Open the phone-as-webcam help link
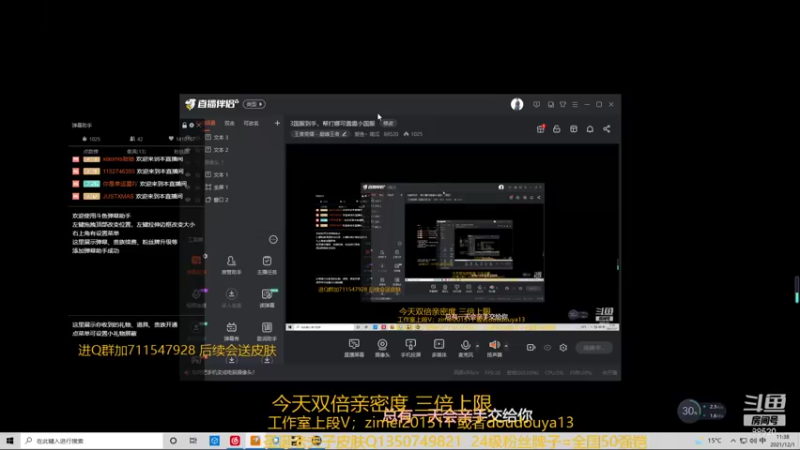This screenshot has width=800, height=450. (219, 372)
